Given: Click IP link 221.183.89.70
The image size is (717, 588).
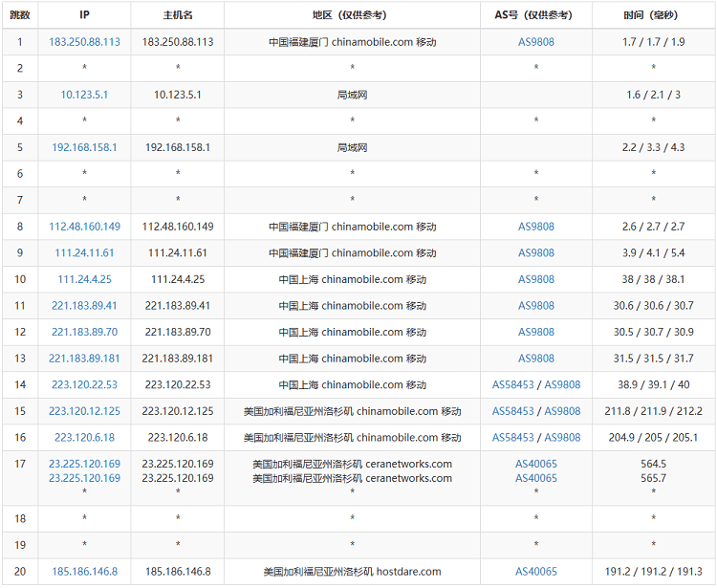Looking at the screenshot, I should [84, 332].
